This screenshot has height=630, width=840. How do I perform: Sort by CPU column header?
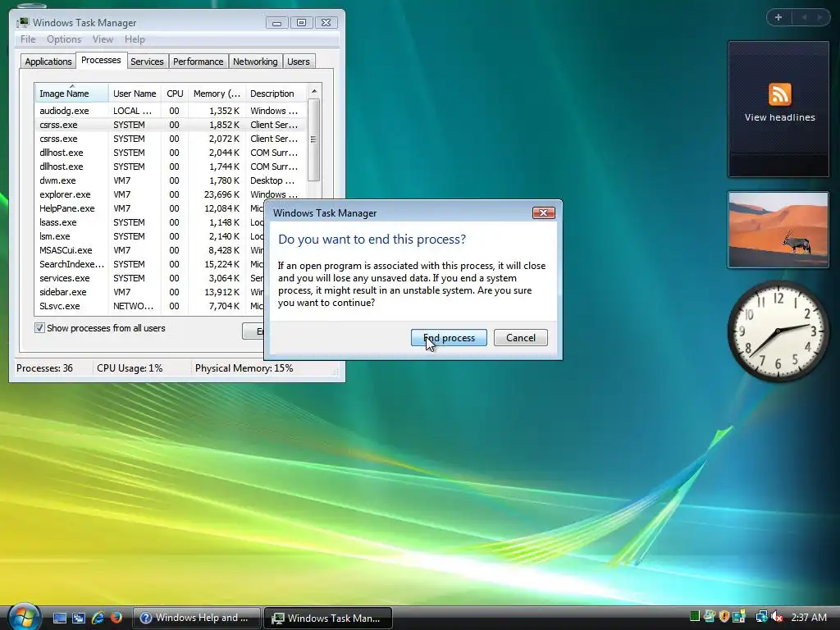175,94
